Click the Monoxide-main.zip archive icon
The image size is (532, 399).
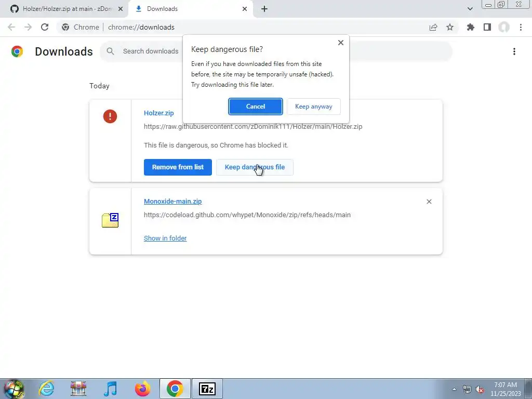(x=110, y=220)
